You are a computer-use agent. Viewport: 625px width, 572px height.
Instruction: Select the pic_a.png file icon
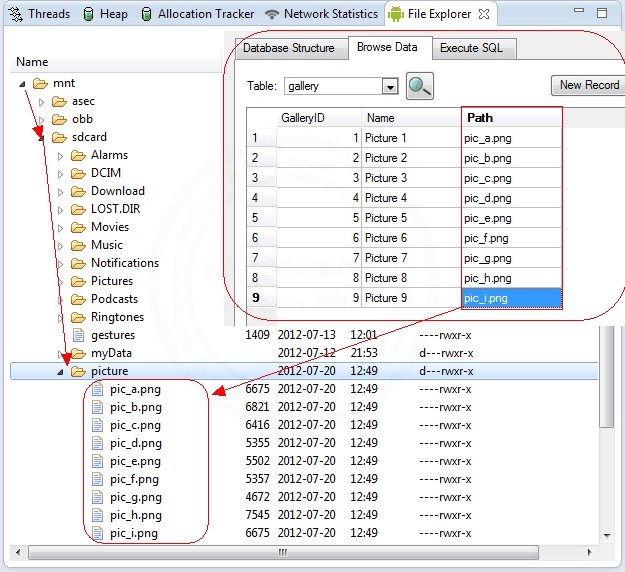[x=97, y=389]
